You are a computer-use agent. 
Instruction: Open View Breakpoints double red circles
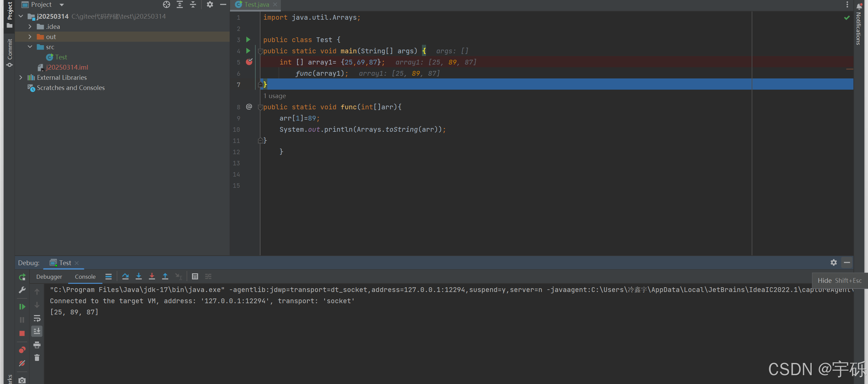22,350
